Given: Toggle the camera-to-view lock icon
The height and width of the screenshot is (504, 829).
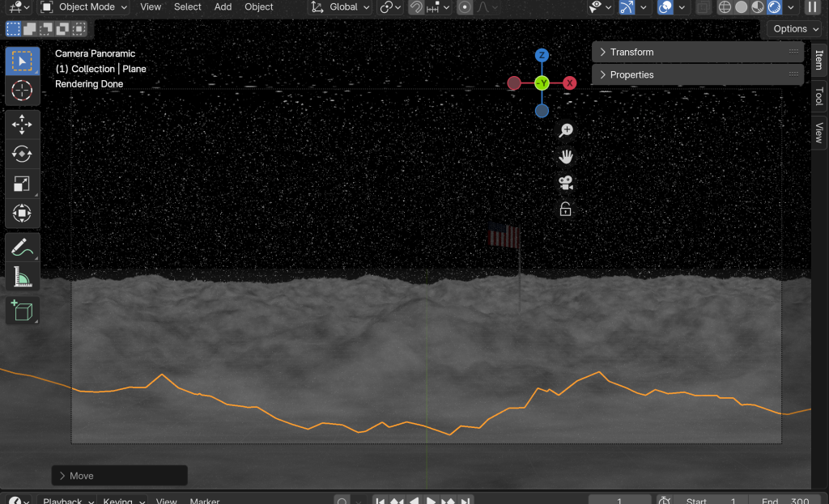Looking at the screenshot, I should click(x=566, y=210).
